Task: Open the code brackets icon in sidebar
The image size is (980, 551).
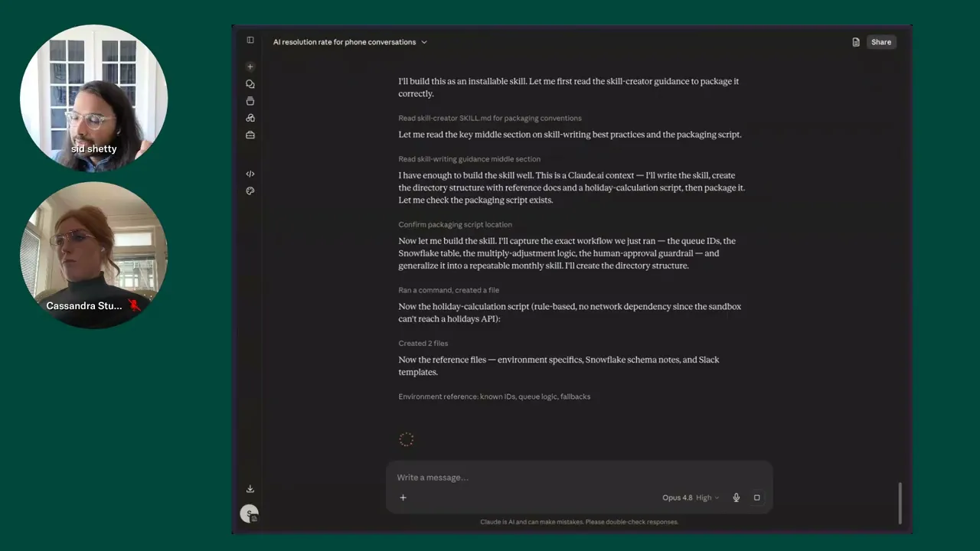Action: [x=250, y=174]
